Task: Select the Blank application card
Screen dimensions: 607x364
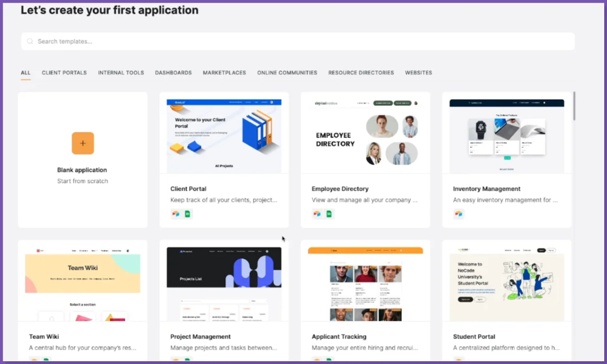Action: (82, 161)
